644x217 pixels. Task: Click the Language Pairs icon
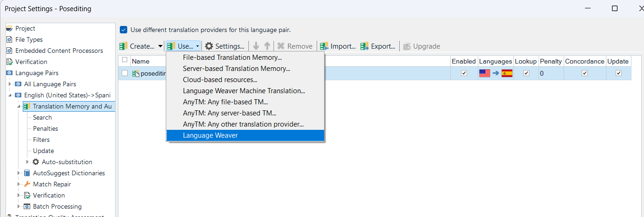coord(9,73)
